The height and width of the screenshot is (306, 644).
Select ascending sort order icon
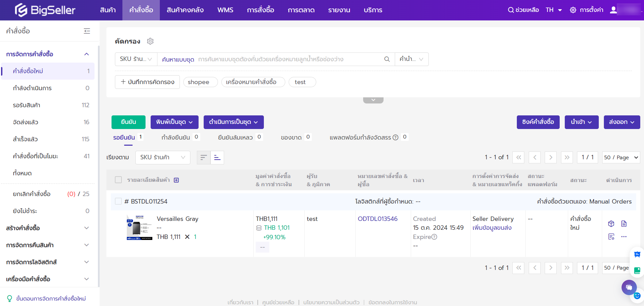coord(217,157)
